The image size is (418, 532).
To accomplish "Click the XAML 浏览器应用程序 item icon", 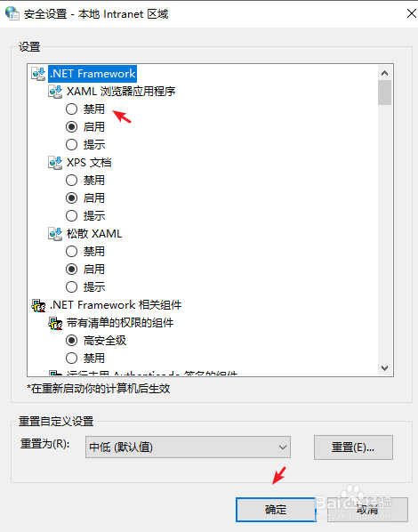I will coord(55,92).
